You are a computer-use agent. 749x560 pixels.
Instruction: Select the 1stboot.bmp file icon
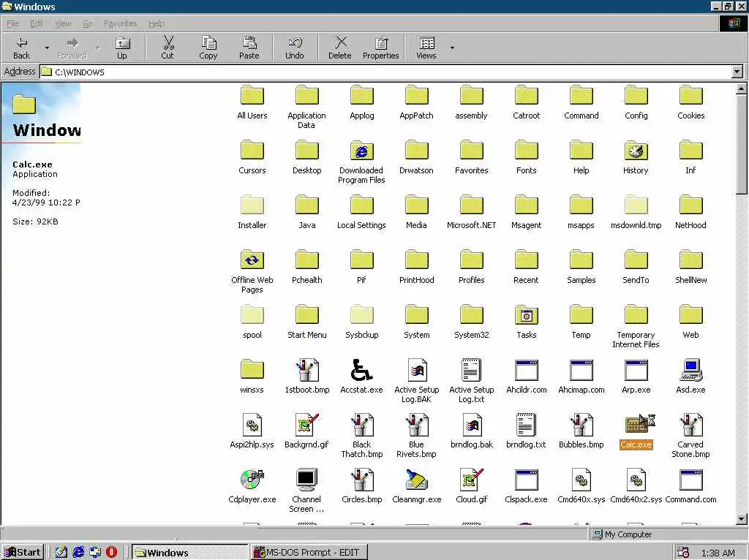(306, 370)
